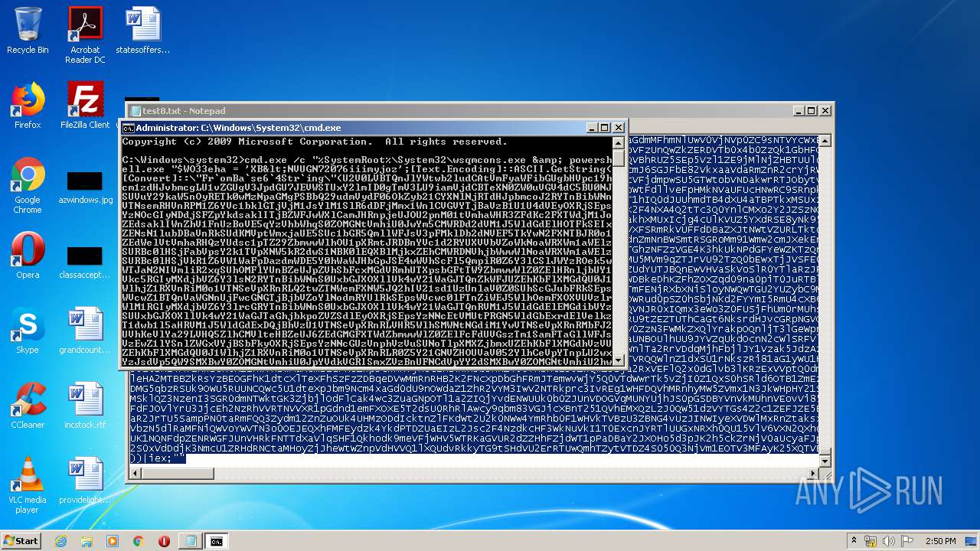Open the Recycle Bin desktop icon
980x551 pixels.
pyautogui.click(x=28, y=31)
